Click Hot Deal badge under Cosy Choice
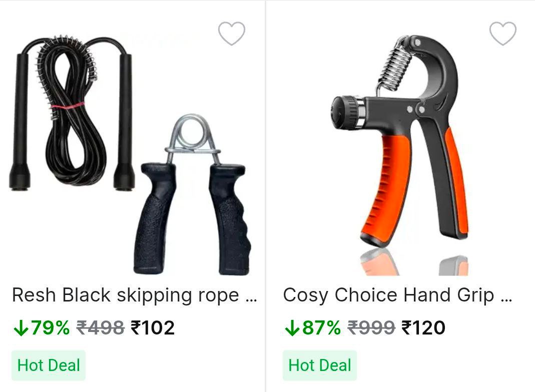Screen dimensions: 535x392 (320, 365)
